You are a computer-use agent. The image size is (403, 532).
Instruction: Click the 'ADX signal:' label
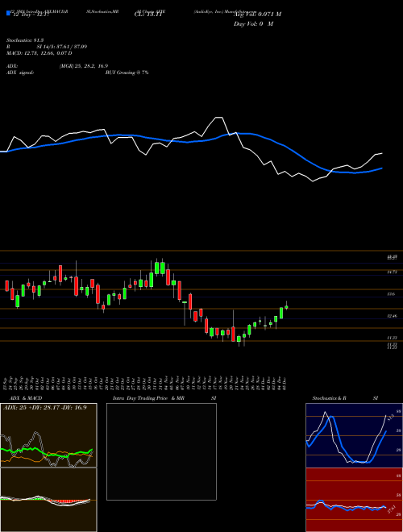pyautogui.click(x=19, y=73)
